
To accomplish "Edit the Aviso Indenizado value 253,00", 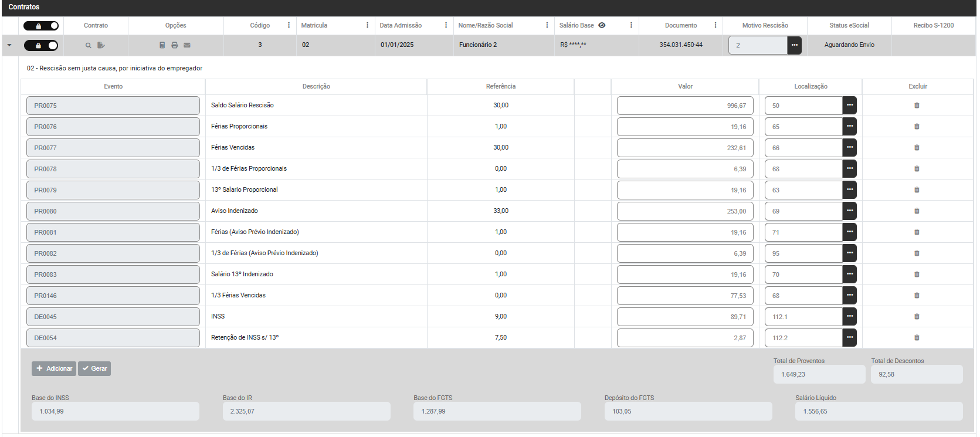I will coord(685,211).
